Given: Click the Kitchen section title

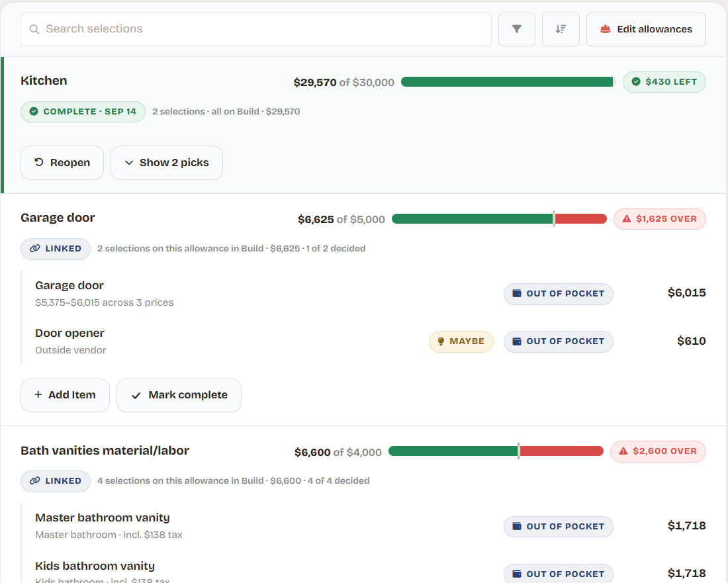Looking at the screenshot, I should [x=44, y=81].
